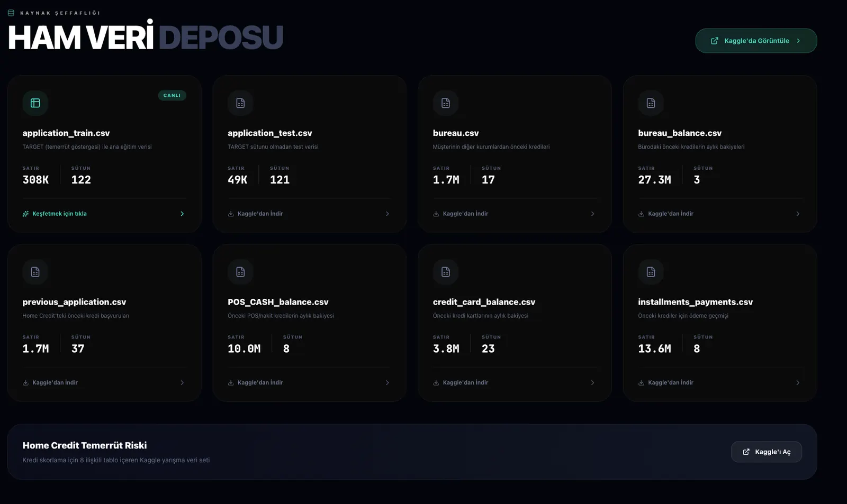Click the download icon under installments_payments.csv
This screenshot has height=504, width=847.
[x=641, y=382]
